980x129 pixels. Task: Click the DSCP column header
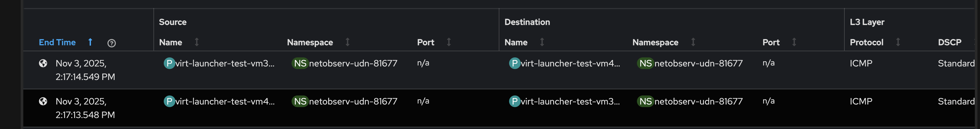point(950,43)
